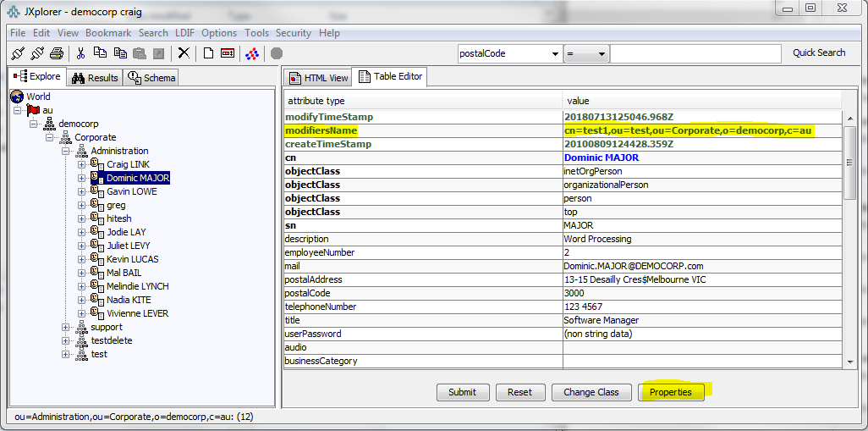Click the red flag icon next to au
The image size is (868, 431).
coord(34,110)
